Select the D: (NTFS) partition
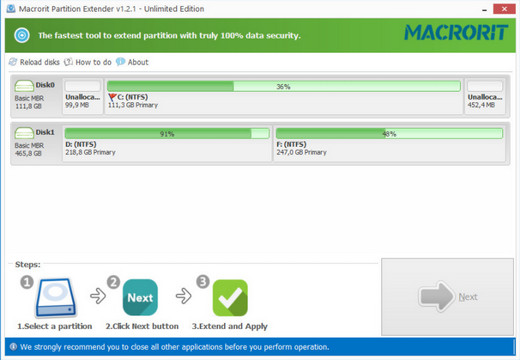 [x=167, y=143]
